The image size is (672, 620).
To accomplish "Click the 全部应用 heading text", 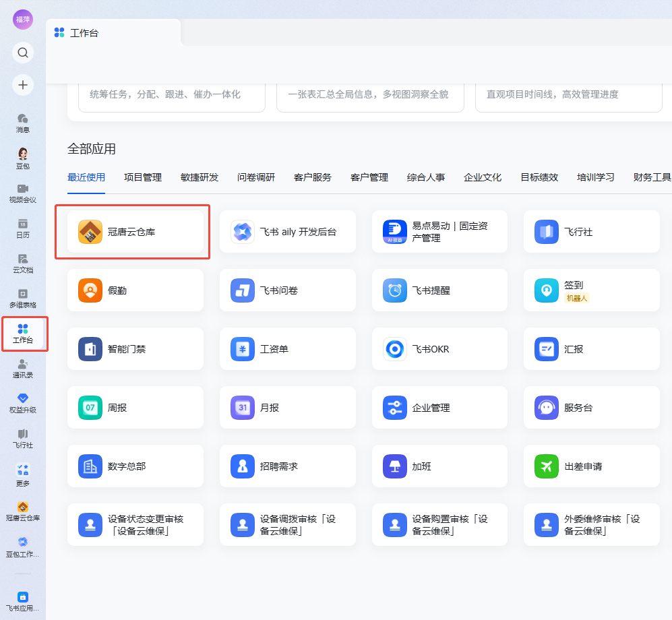I will point(92,149).
